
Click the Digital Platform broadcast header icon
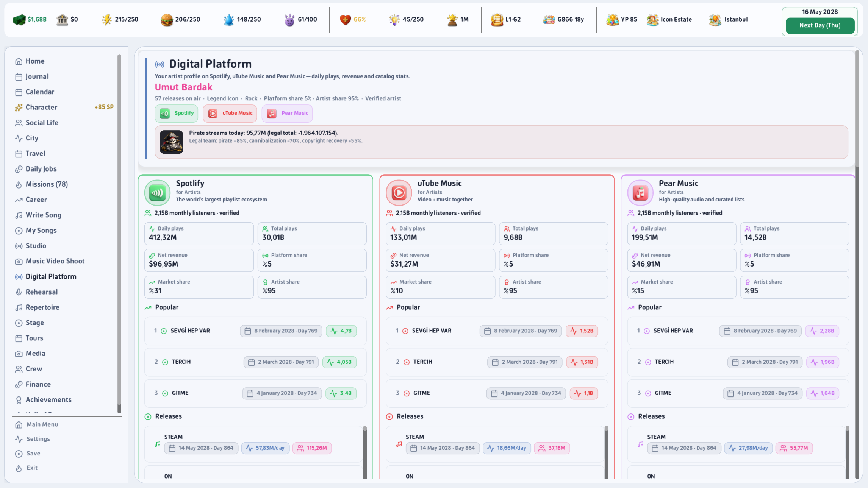160,64
